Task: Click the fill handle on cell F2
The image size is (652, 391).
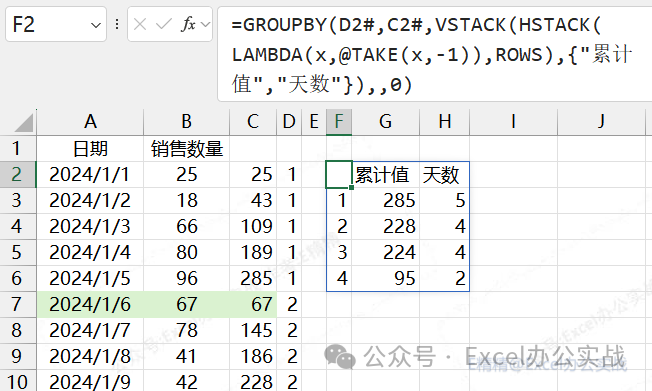Action: (x=351, y=188)
